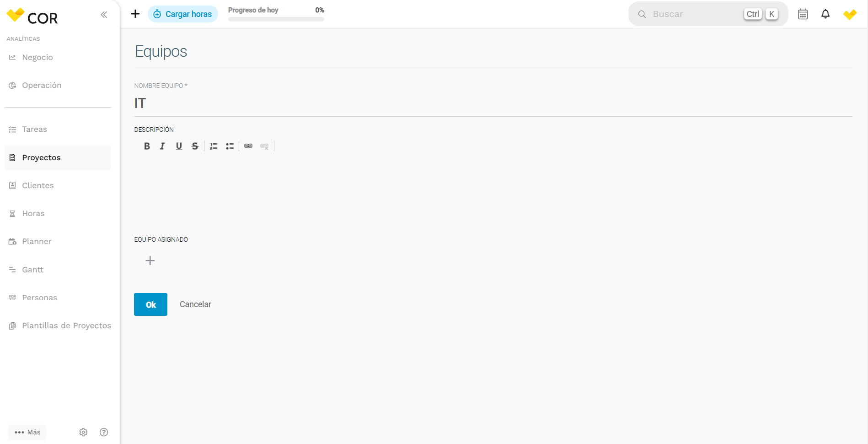
Task: Collapse the sidebar with the double chevron
Action: coord(104,15)
